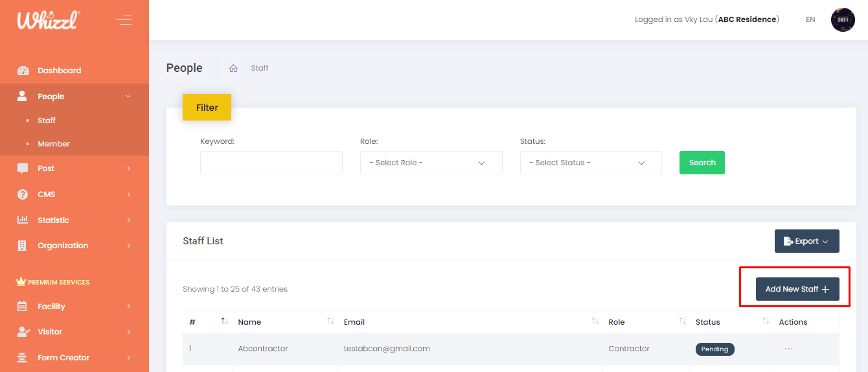Viewport: 868px width, 372px height.
Task: Expand the Export dropdown button
Action: point(806,241)
